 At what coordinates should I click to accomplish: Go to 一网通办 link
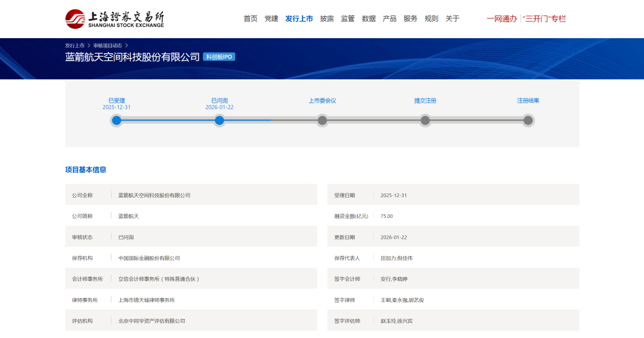point(501,19)
